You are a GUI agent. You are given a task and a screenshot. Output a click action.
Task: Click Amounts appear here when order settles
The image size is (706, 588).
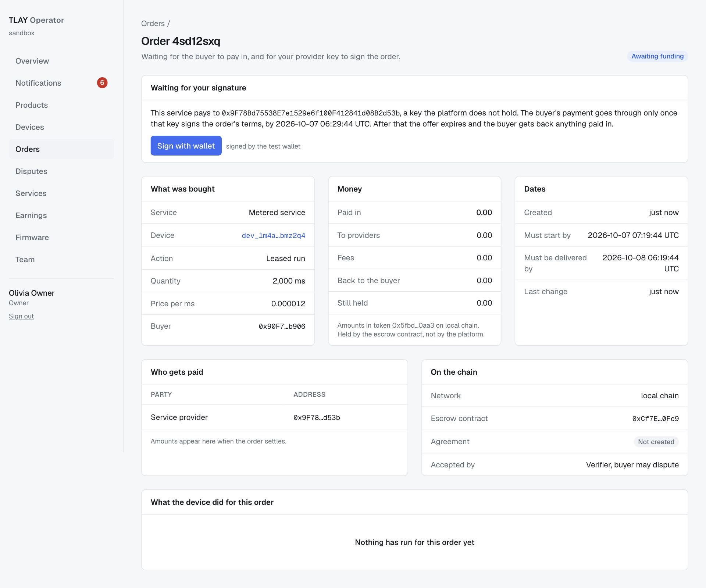[218, 441]
